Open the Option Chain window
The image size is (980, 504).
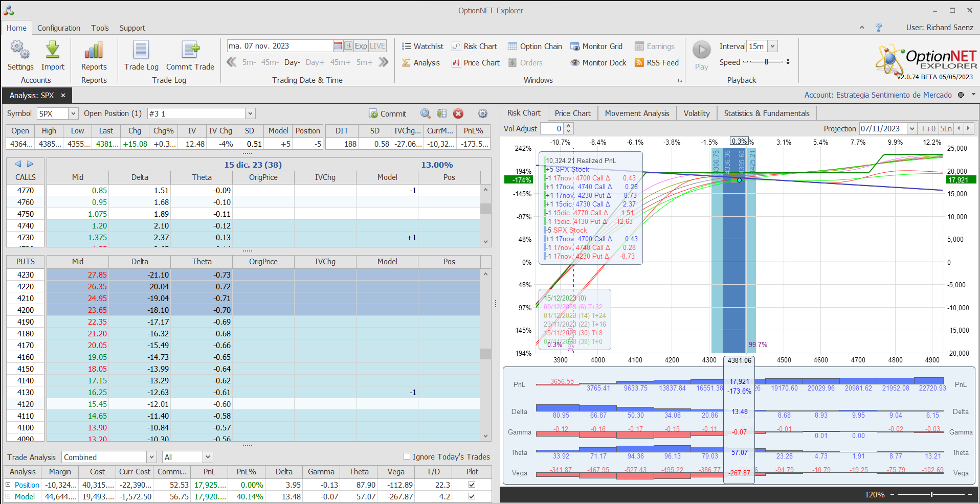tap(535, 46)
